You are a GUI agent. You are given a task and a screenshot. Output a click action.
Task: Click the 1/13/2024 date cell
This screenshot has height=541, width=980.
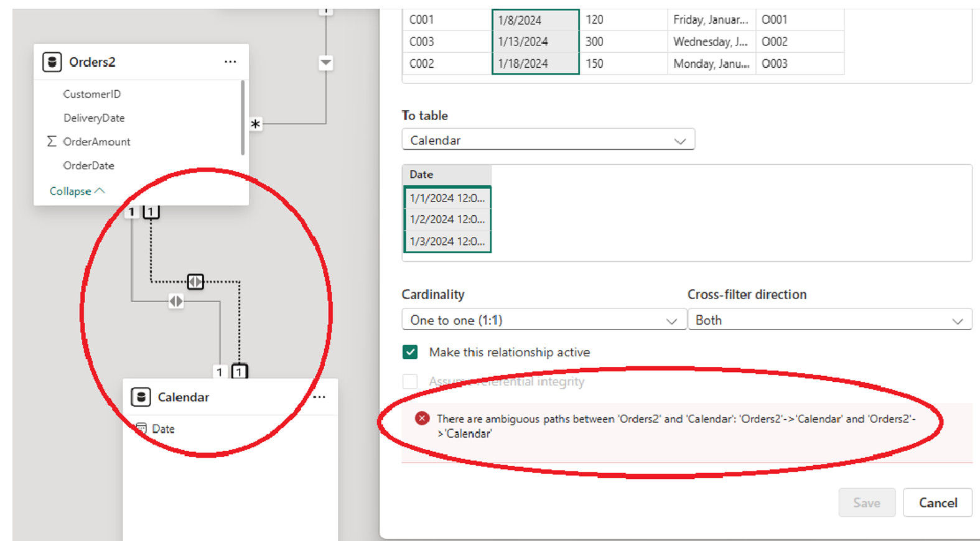[x=536, y=42]
